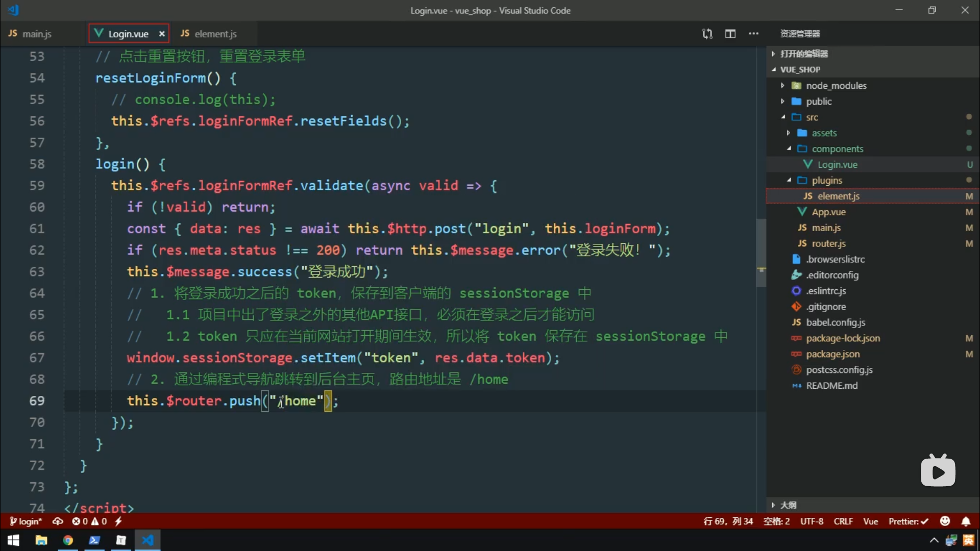Viewport: 980px width, 551px height.
Task: Open router.js from the explorer
Action: [873, 243]
